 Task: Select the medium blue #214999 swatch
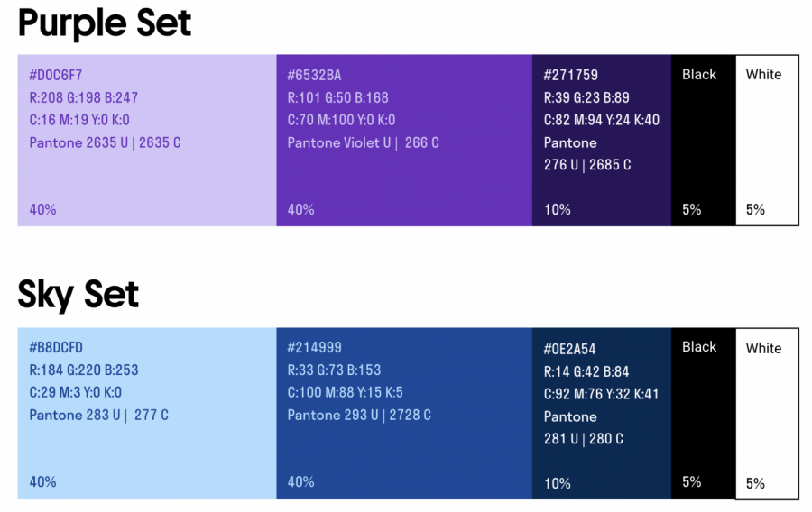click(404, 451)
